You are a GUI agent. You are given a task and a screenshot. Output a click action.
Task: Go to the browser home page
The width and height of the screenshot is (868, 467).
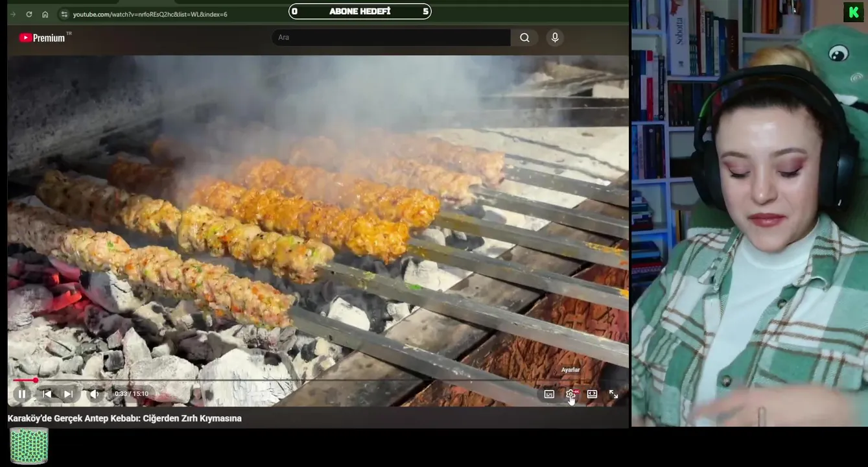point(45,14)
